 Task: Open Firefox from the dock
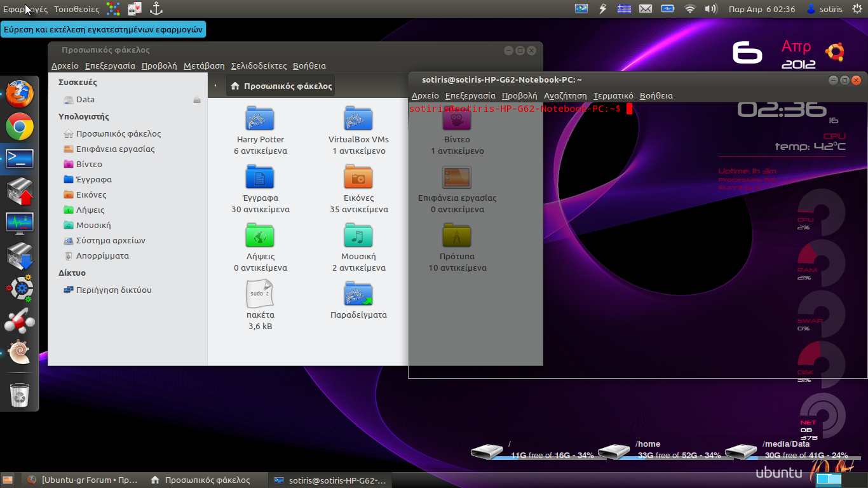pyautogui.click(x=20, y=94)
